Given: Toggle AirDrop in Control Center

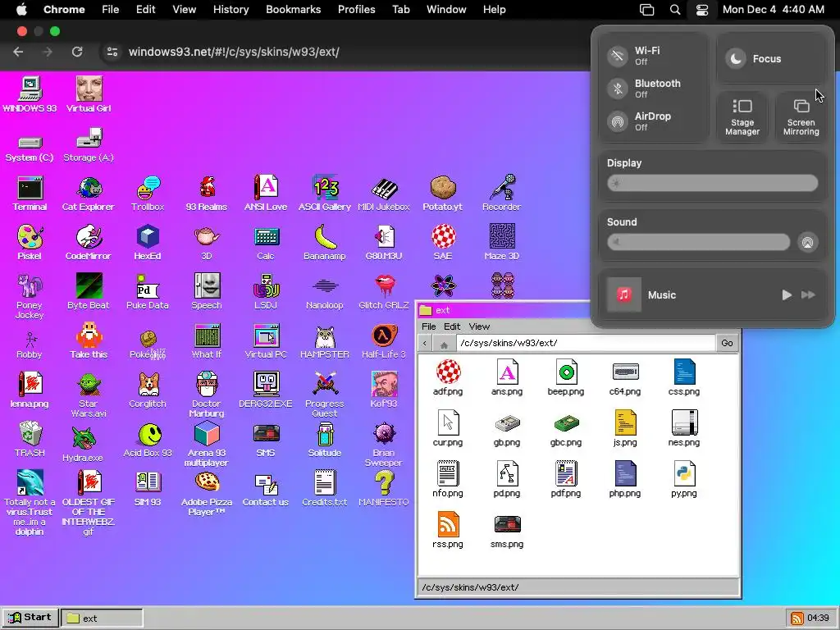Looking at the screenshot, I should click(x=618, y=121).
